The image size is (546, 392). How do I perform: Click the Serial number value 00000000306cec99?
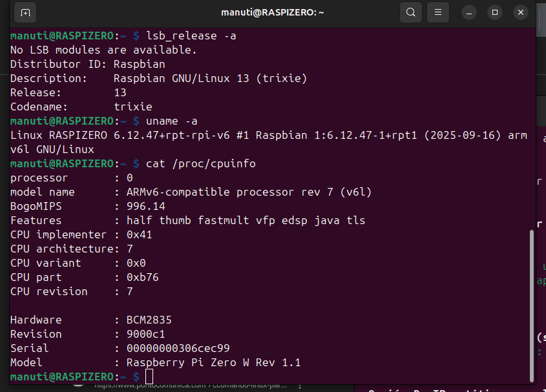178,348
